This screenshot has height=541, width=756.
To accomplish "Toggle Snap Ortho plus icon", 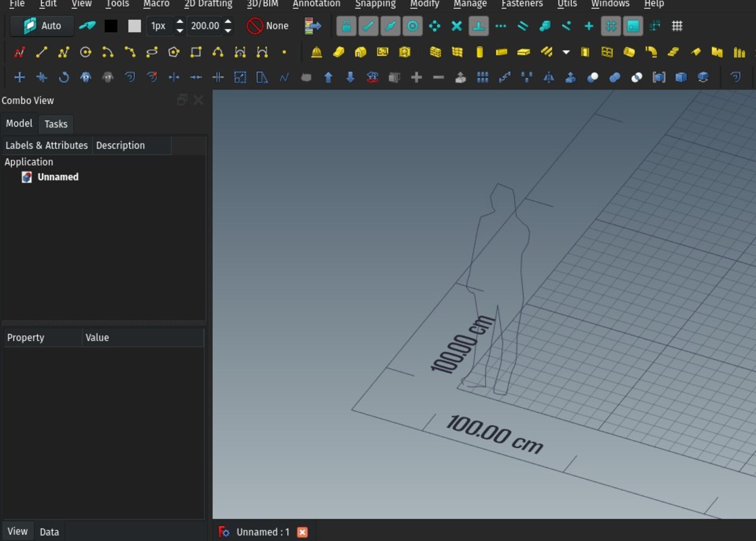I will (x=589, y=26).
